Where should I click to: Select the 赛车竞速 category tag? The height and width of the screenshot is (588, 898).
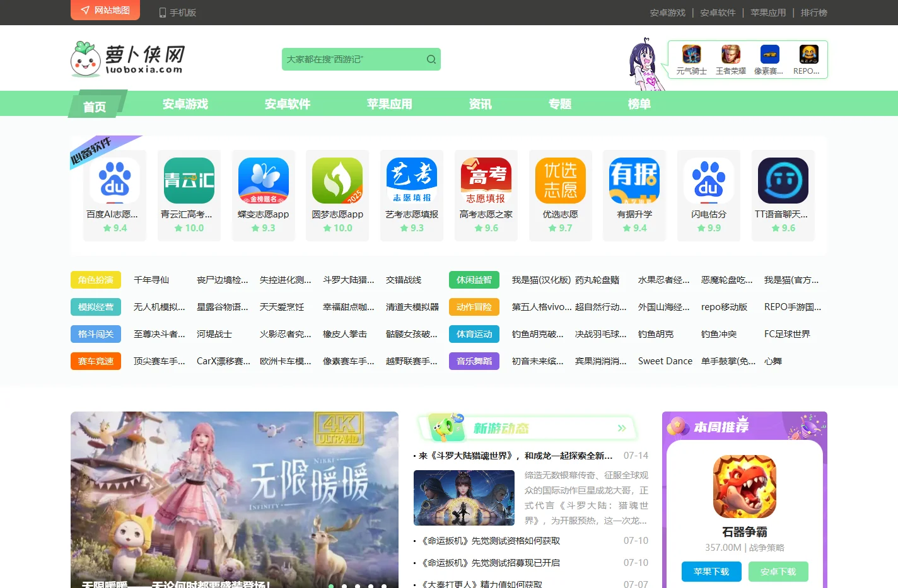click(96, 361)
